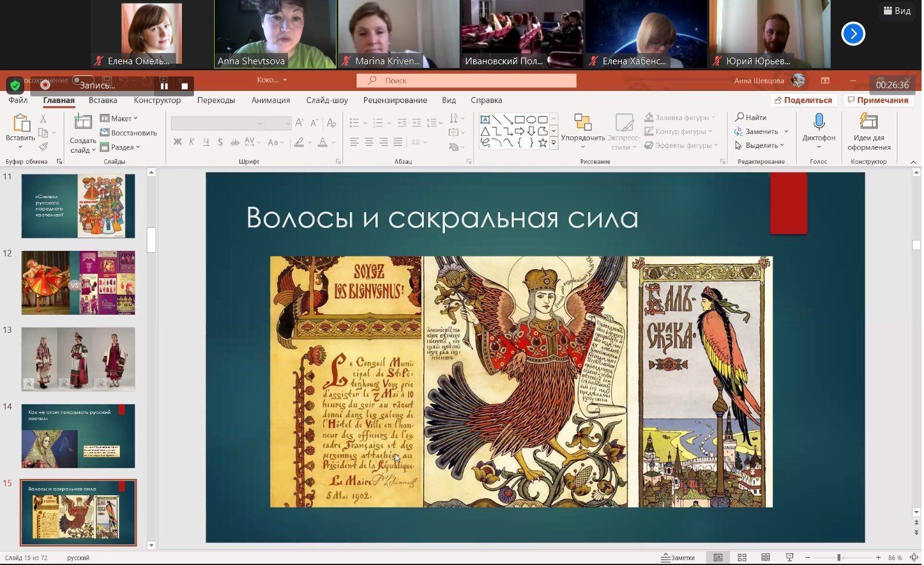The height and width of the screenshot is (565, 924).
Task: Toggle underline Ч formatting
Action: click(x=206, y=142)
